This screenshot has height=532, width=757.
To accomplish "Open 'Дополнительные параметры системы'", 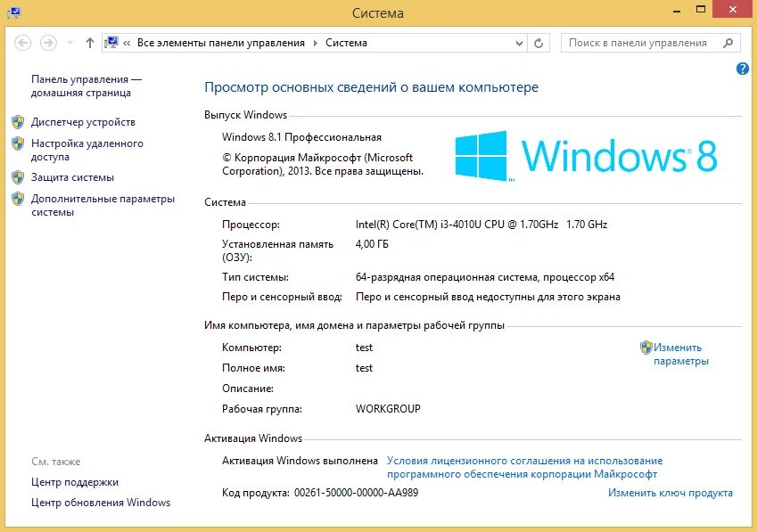I will (x=103, y=206).
